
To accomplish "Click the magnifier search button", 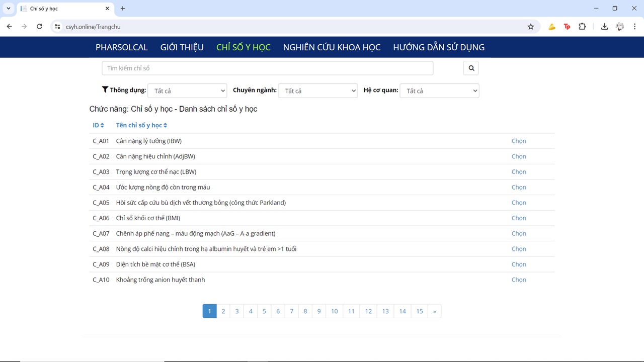I will tap(471, 68).
